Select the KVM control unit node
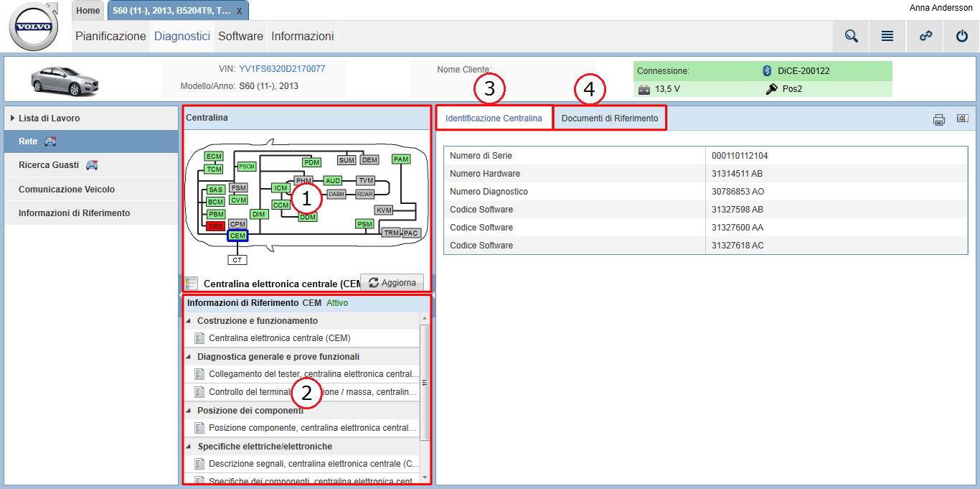 [384, 210]
